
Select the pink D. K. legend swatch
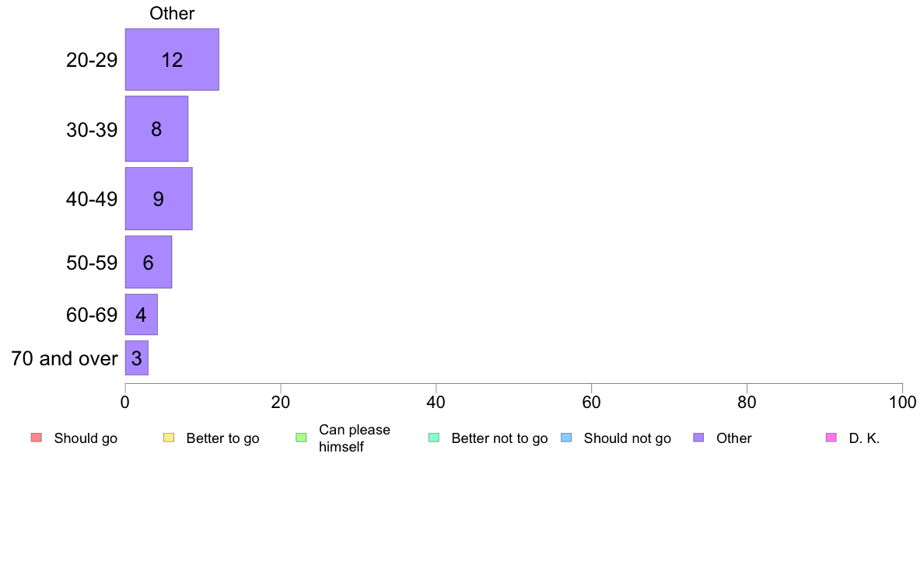point(831,438)
